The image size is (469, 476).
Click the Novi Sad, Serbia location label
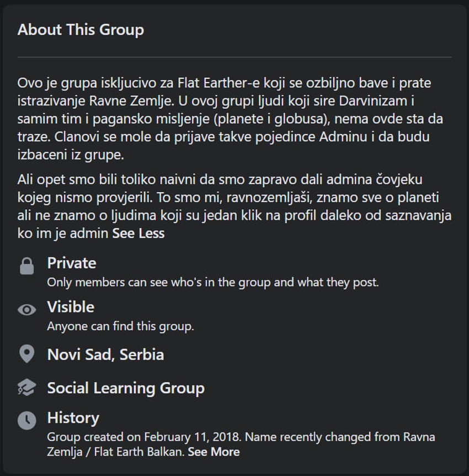104,355
